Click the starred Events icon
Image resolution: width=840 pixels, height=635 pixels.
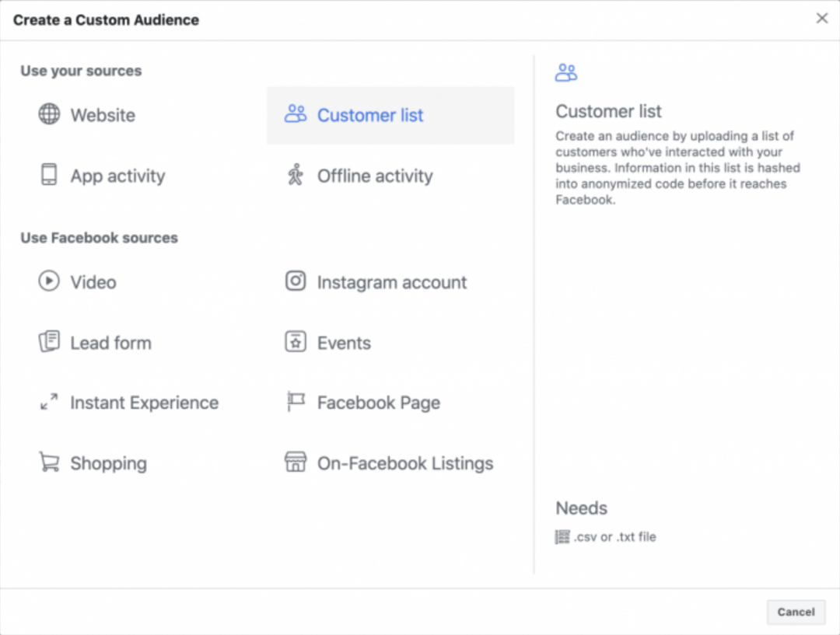coord(296,342)
